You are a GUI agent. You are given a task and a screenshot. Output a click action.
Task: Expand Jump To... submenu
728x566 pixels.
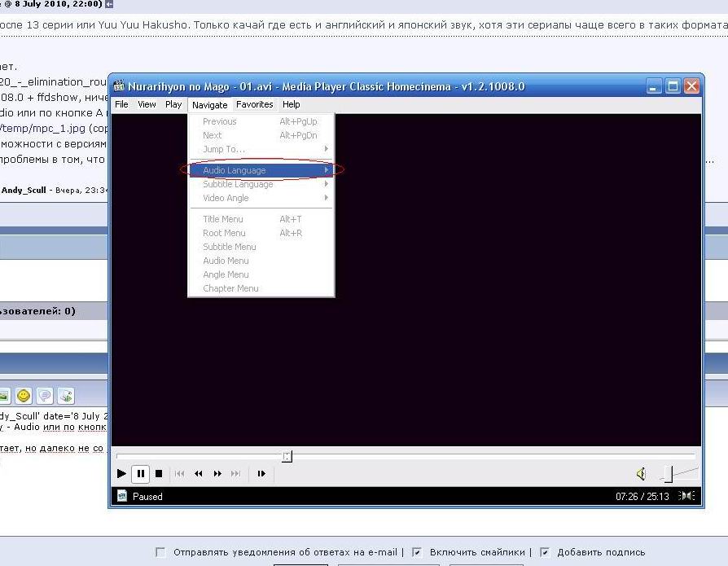[x=261, y=150]
